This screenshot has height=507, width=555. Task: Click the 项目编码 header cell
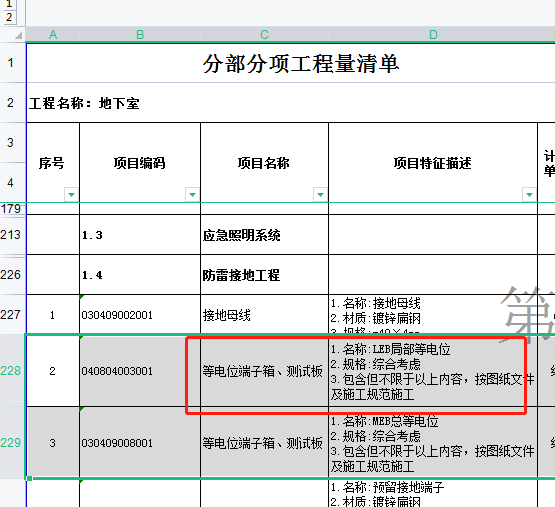coord(140,163)
